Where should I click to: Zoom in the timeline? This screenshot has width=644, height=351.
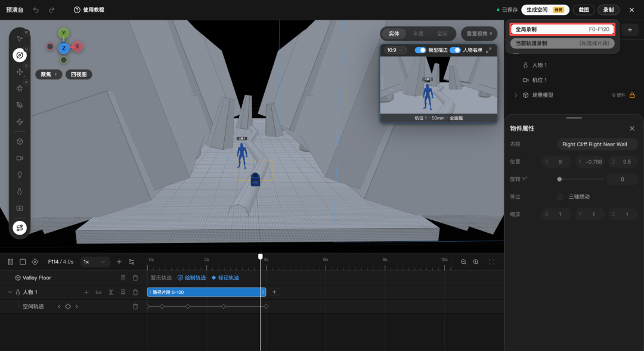coord(476,262)
